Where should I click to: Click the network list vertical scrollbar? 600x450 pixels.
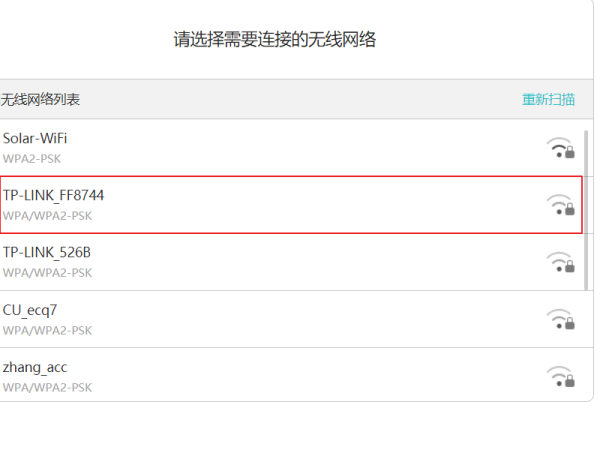coord(586,210)
